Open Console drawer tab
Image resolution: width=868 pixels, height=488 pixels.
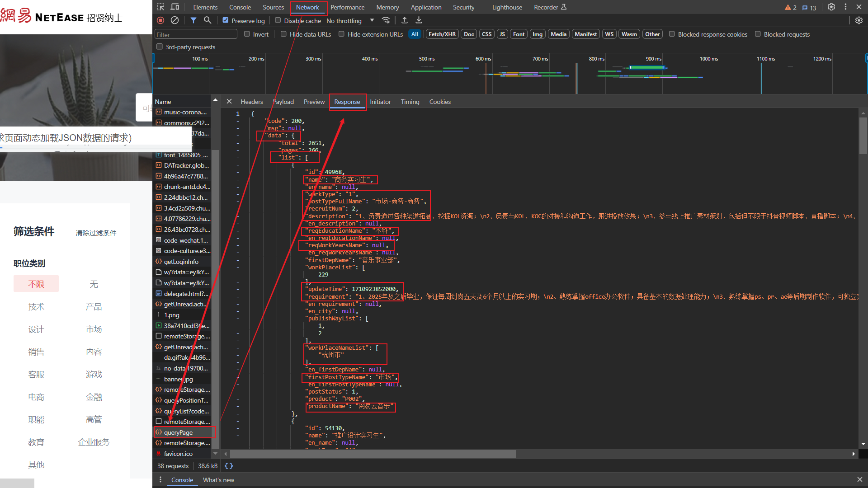tap(182, 480)
